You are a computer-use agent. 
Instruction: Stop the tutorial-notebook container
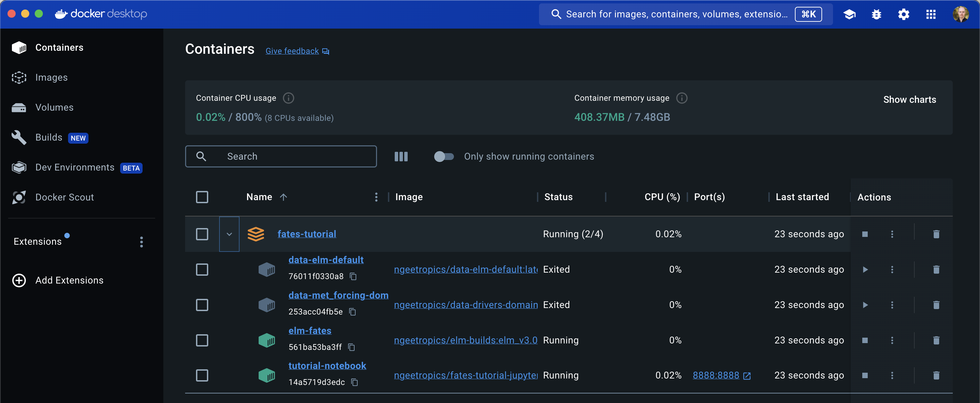865,375
